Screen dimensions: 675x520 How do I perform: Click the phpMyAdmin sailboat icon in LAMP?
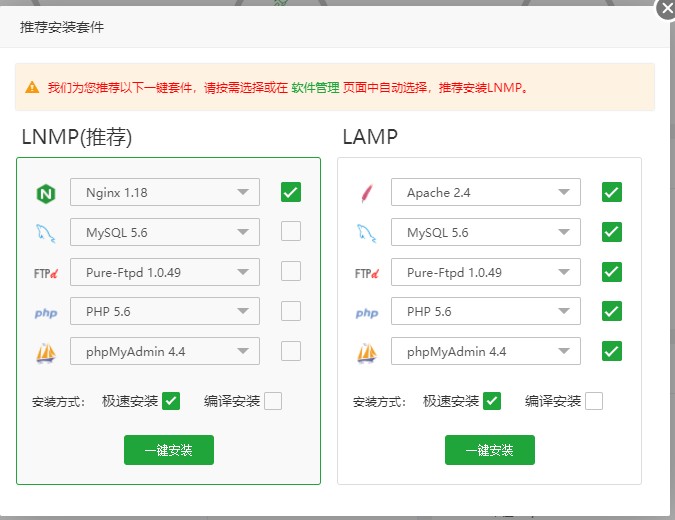(x=367, y=353)
